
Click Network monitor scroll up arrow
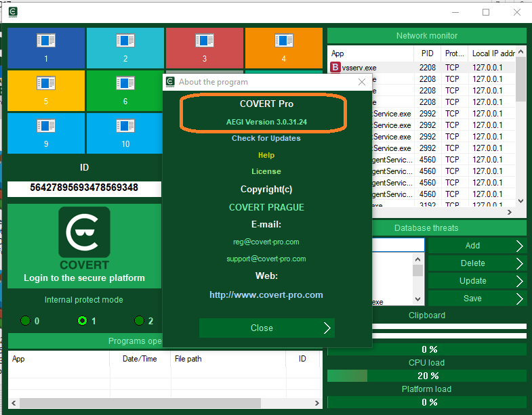521,51
